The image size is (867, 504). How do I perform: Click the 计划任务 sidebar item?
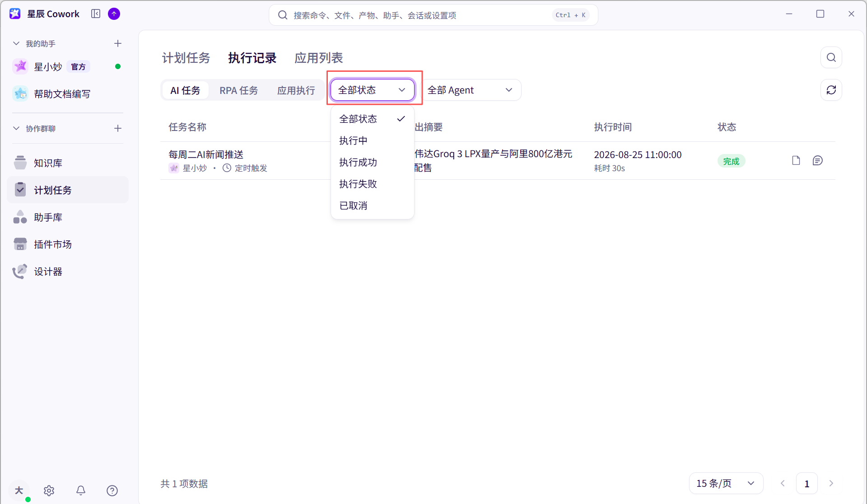68,190
